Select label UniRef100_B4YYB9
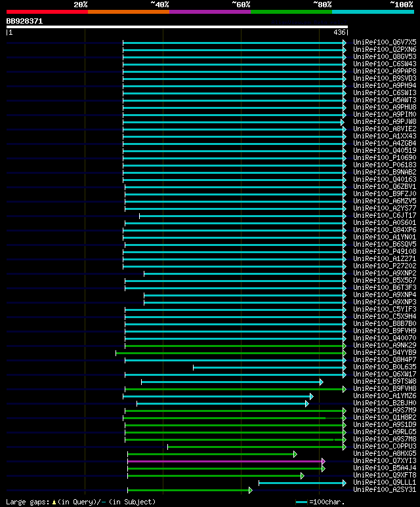 click(x=385, y=353)
